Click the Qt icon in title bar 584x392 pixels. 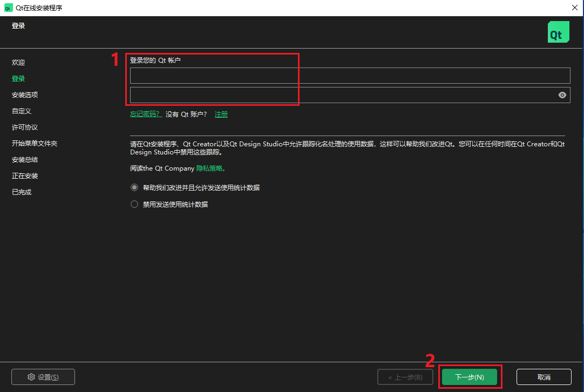[x=8, y=8]
